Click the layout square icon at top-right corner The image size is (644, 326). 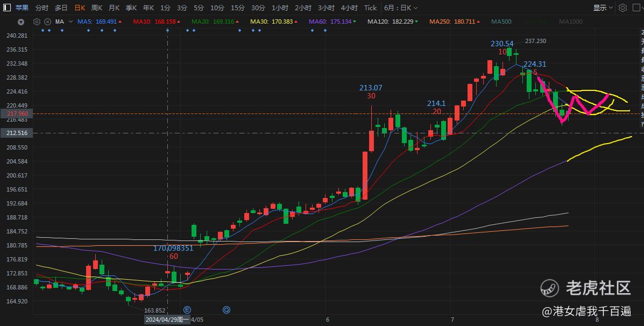pyautogui.click(x=637, y=8)
